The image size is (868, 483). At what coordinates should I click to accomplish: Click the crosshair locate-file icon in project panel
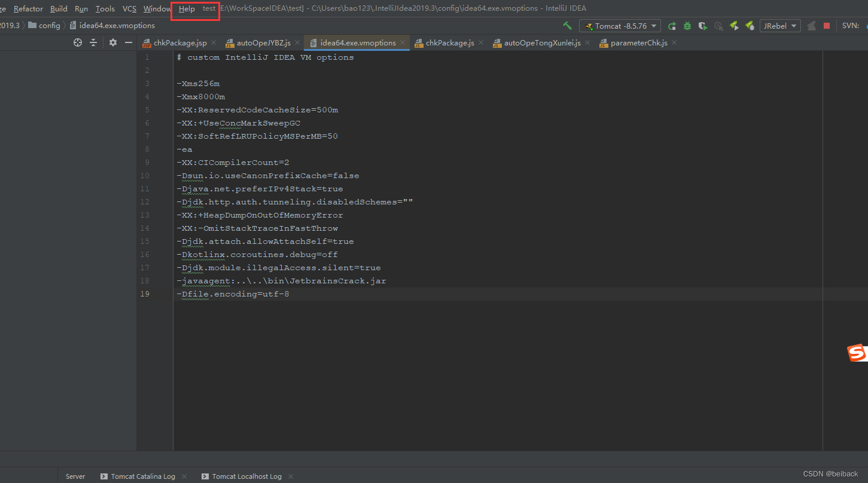(77, 42)
